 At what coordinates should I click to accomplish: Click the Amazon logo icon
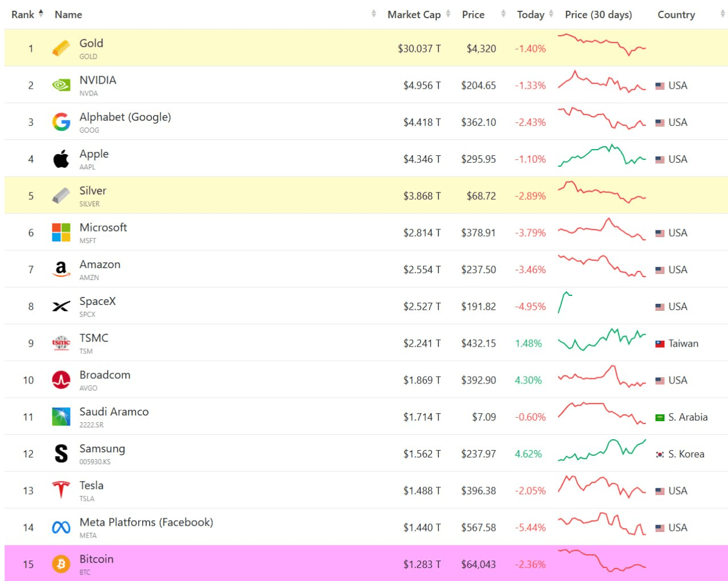61,269
